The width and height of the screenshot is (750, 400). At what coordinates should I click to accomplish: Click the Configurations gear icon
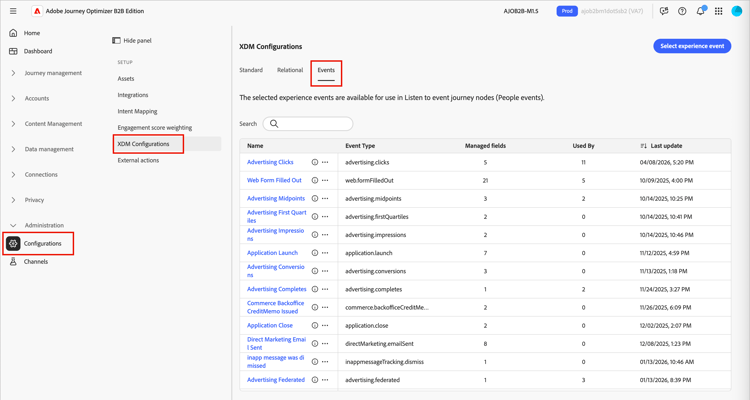13,244
